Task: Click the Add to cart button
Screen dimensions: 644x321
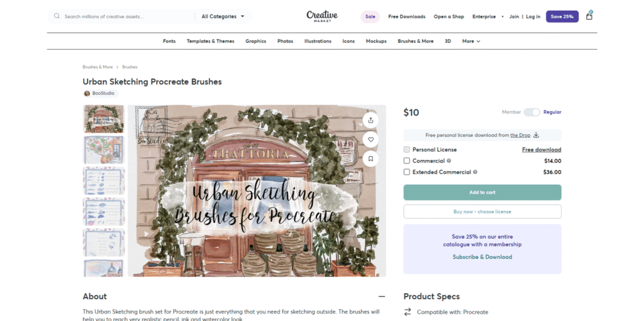Action: point(482,192)
